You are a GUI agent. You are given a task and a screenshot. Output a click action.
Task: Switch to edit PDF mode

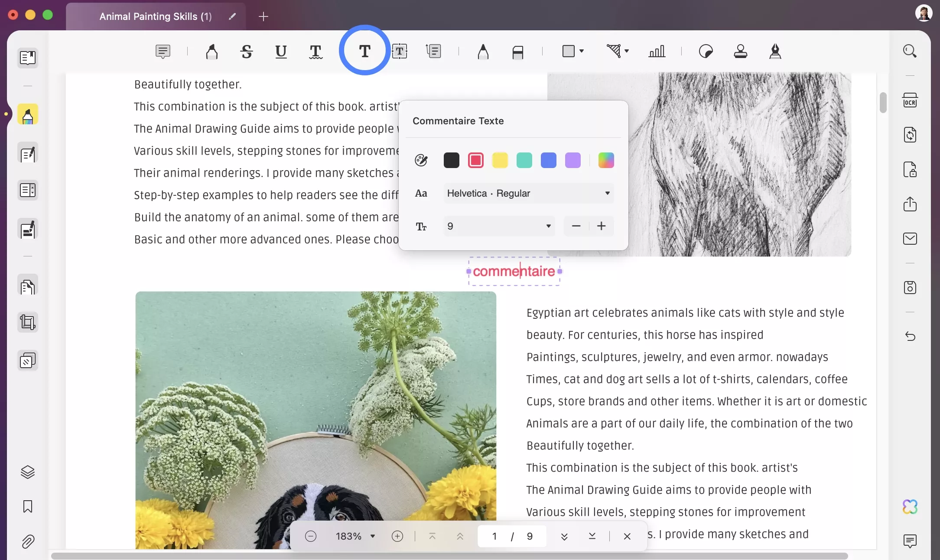pos(28,153)
